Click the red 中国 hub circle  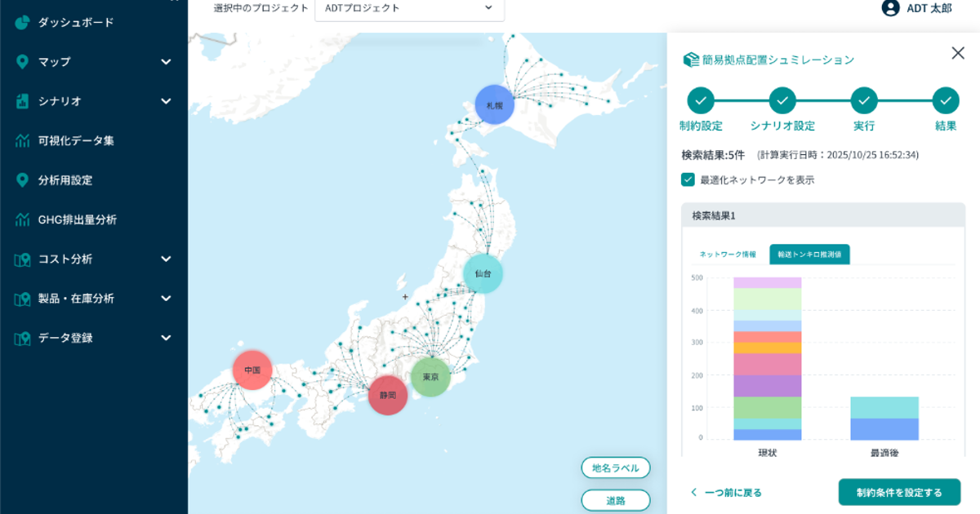tap(252, 370)
